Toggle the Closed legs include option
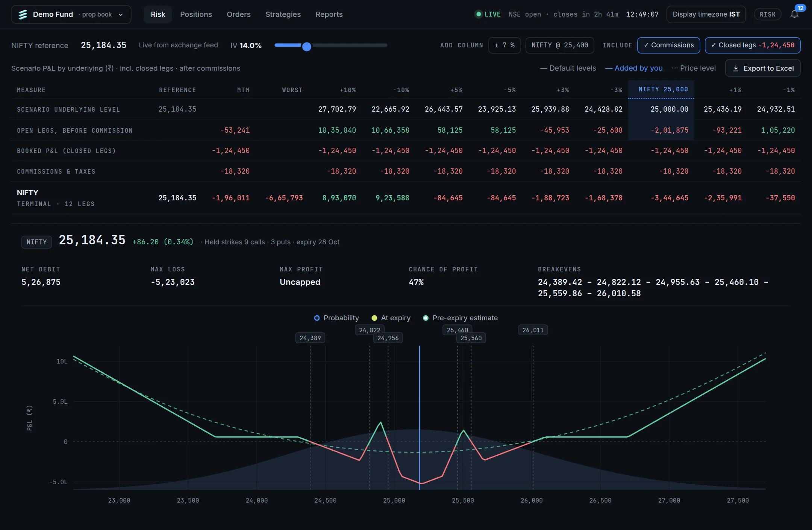Viewport: 812px width, 530px height. point(753,45)
